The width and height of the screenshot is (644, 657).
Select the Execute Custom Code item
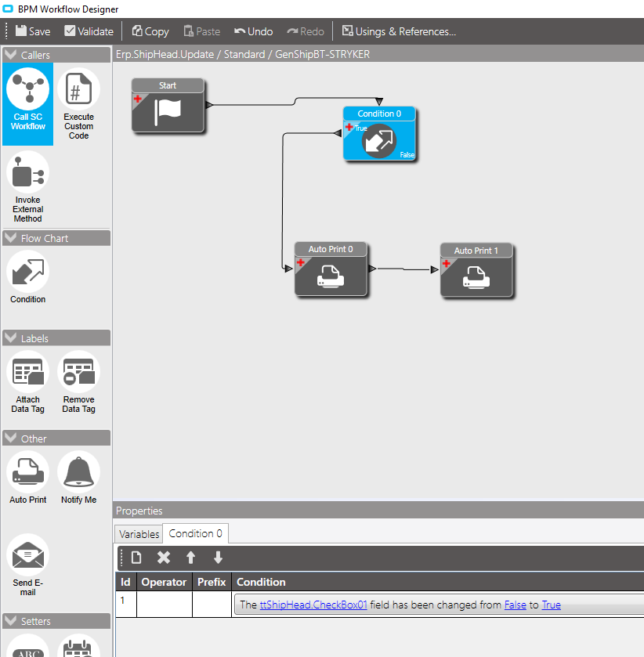click(79, 104)
